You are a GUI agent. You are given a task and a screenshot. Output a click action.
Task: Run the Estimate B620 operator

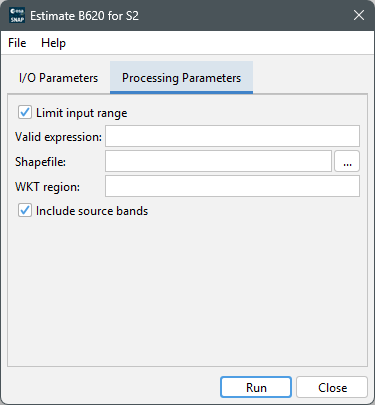coord(256,387)
